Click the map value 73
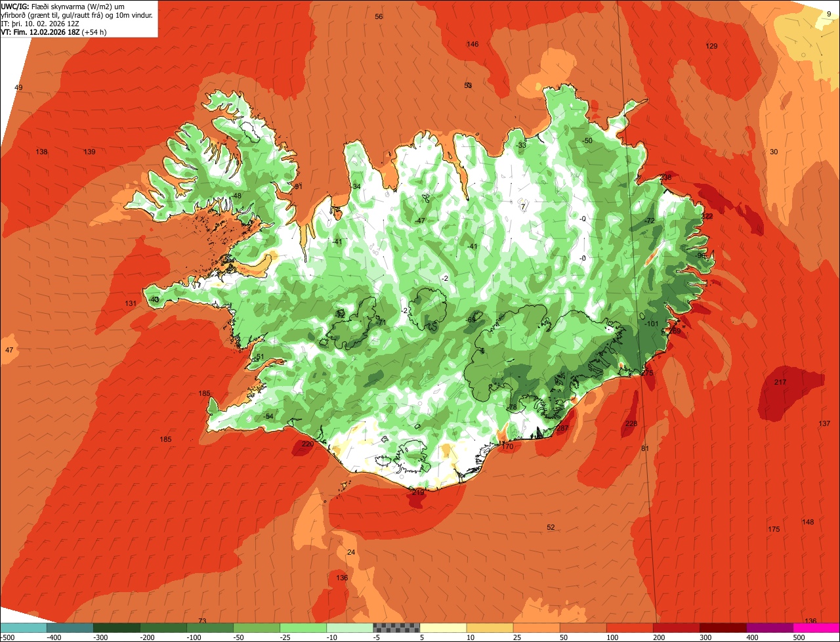840x642 pixels. pyautogui.click(x=202, y=621)
